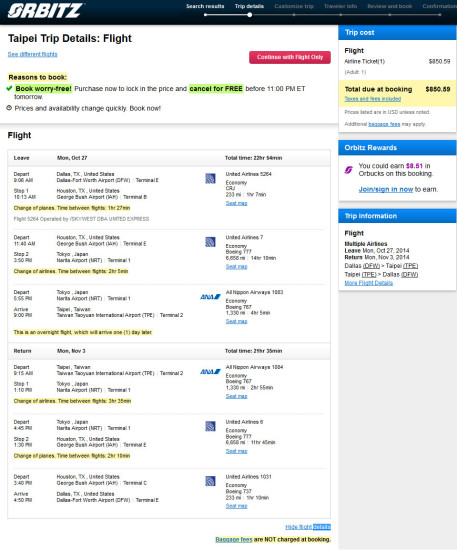Click 'Mon, Oct 27' leave date
The height and width of the screenshot is (550, 457).
click(x=72, y=158)
